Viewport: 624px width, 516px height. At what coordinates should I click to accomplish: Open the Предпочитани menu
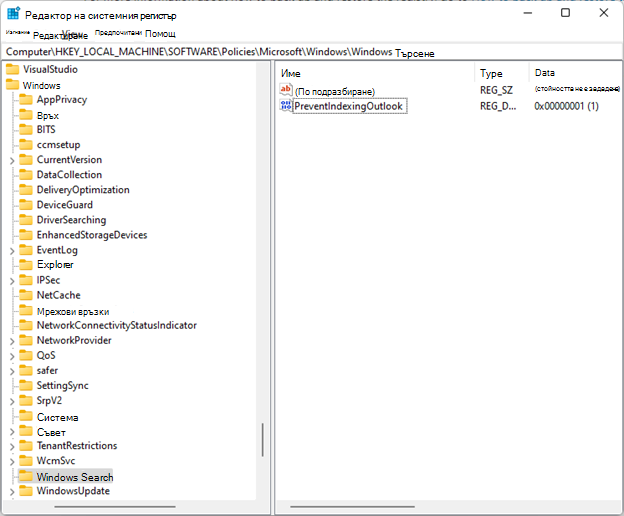[118, 33]
